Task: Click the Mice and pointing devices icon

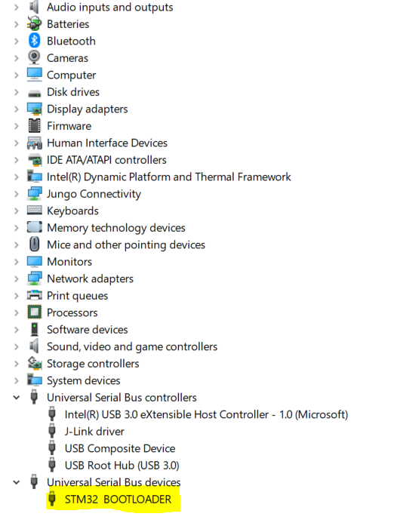Action: click(34, 244)
